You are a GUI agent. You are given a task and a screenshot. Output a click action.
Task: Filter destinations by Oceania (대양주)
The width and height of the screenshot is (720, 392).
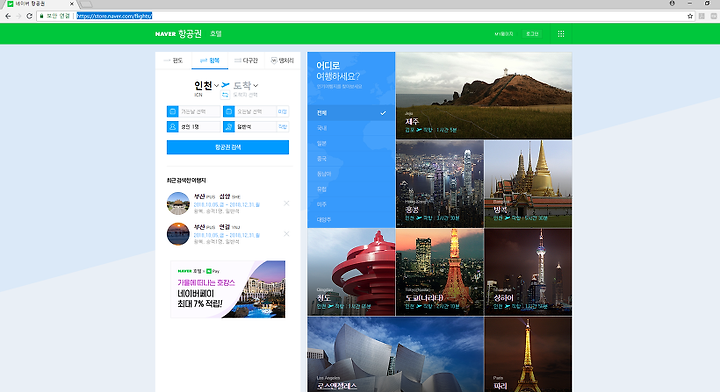351,219
